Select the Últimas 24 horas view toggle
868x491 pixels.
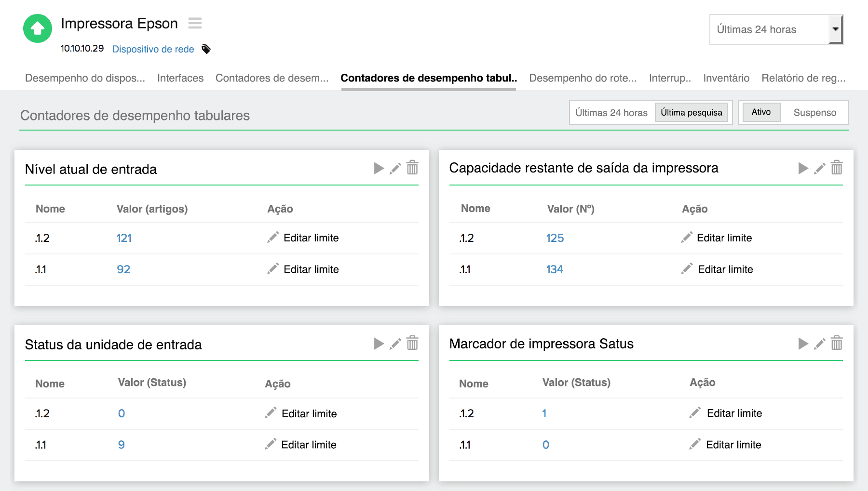(611, 113)
